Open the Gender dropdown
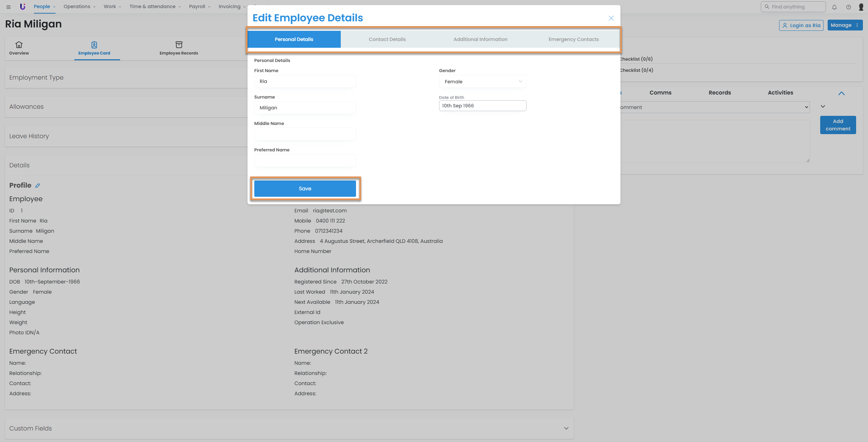The height and width of the screenshot is (442, 868). [x=482, y=82]
